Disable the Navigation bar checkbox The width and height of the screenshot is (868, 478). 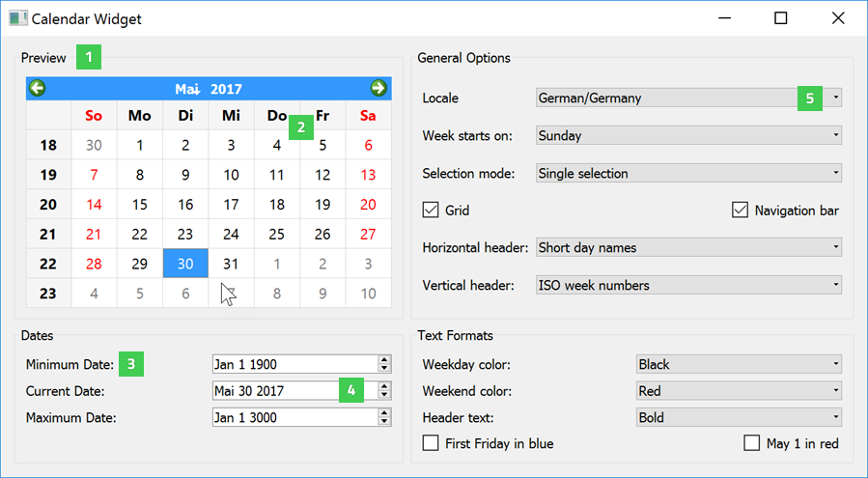(741, 211)
